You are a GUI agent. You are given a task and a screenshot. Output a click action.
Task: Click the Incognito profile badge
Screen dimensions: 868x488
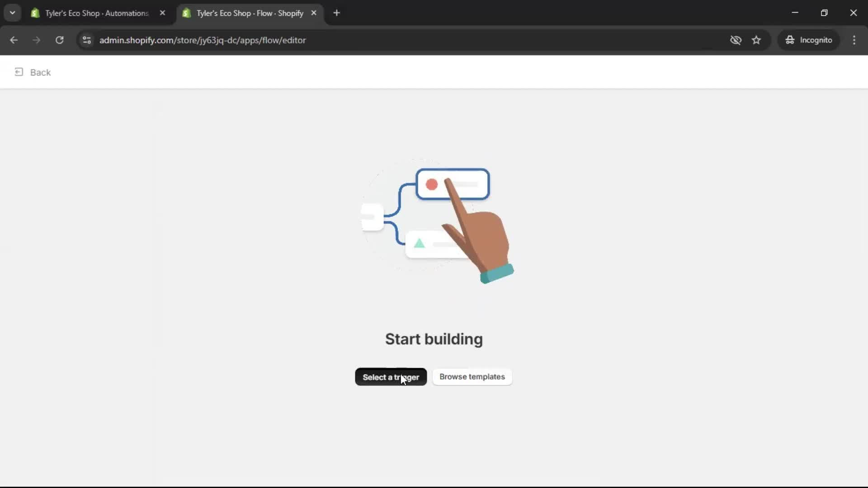point(809,40)
